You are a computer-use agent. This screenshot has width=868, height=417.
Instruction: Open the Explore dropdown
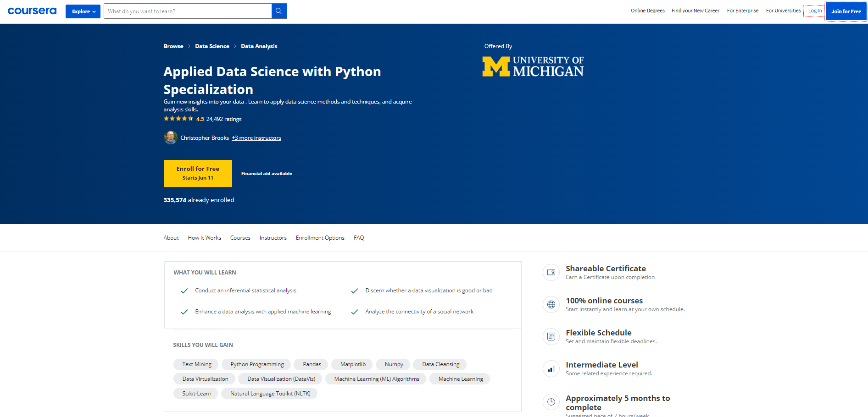83,11
